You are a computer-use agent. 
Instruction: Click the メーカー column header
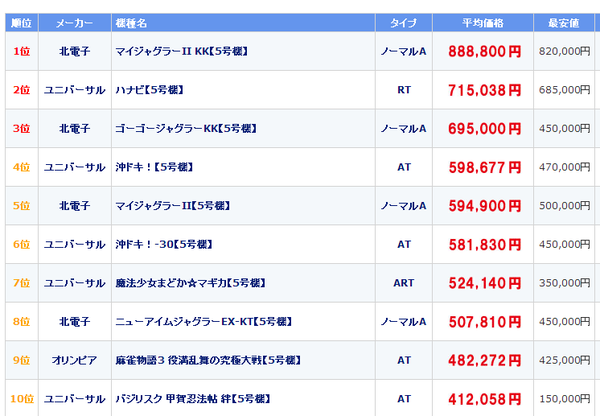[75, 23]
